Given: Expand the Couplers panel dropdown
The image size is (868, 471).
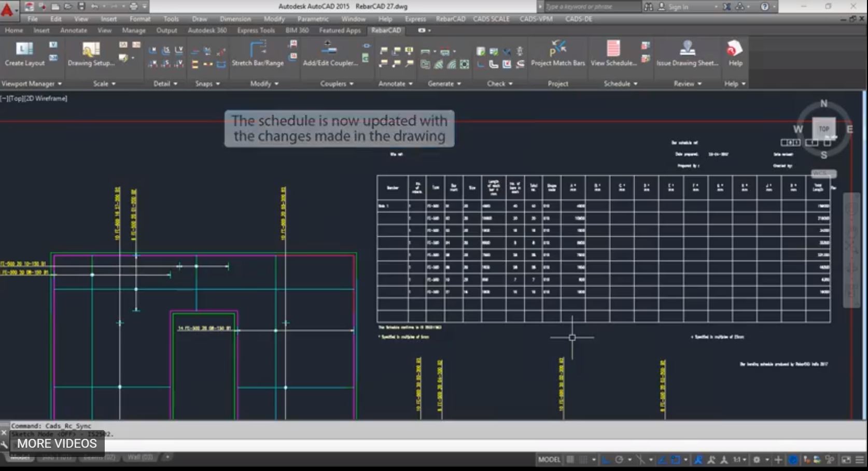Looking at the screenshot, I should coord(351,83).
